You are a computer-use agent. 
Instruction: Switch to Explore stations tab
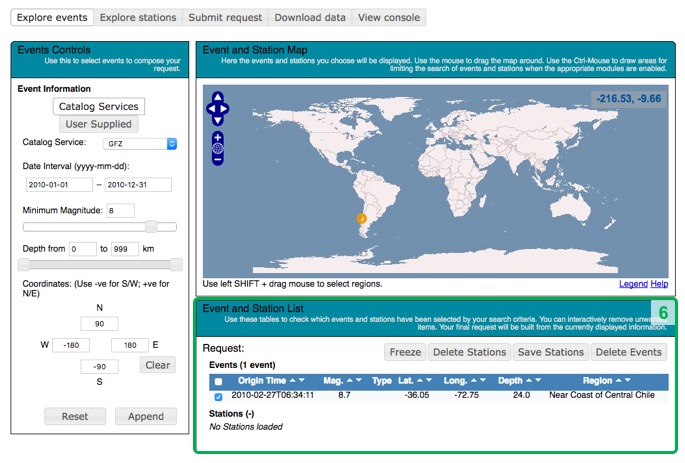[x=138, y=17]
